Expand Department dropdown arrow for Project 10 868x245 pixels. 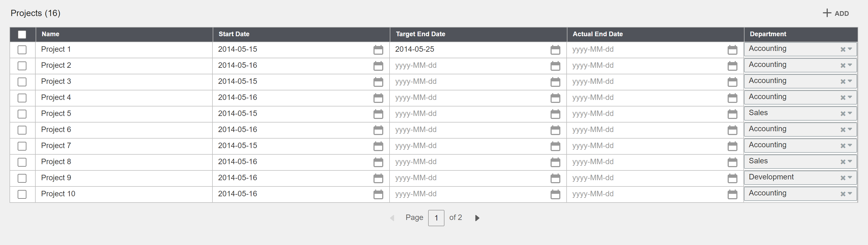850,194
